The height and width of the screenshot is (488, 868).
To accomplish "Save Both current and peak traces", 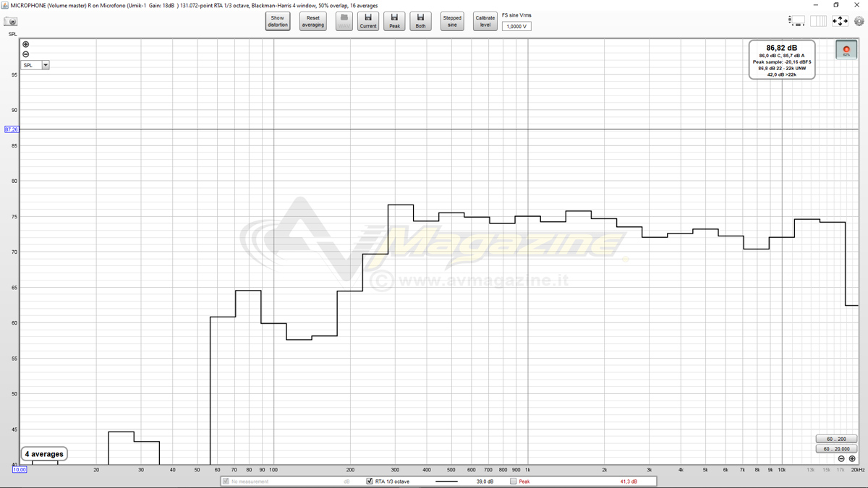I will 420,21.
